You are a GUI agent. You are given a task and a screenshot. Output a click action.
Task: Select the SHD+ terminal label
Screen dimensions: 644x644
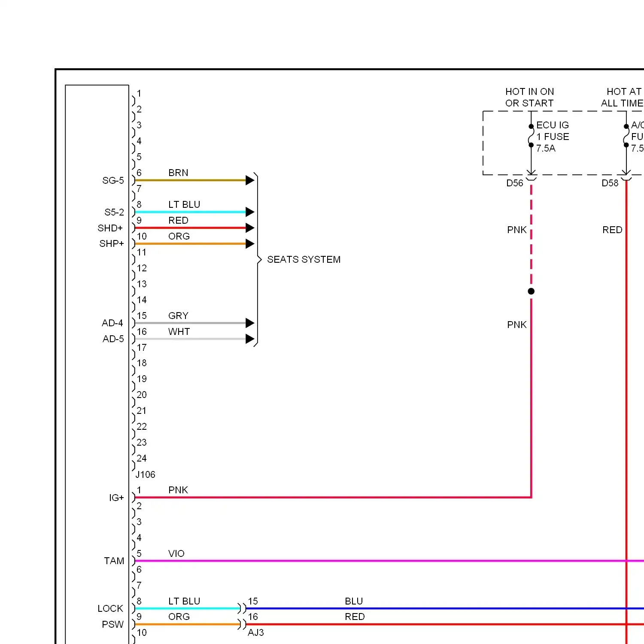click(110, 228)
